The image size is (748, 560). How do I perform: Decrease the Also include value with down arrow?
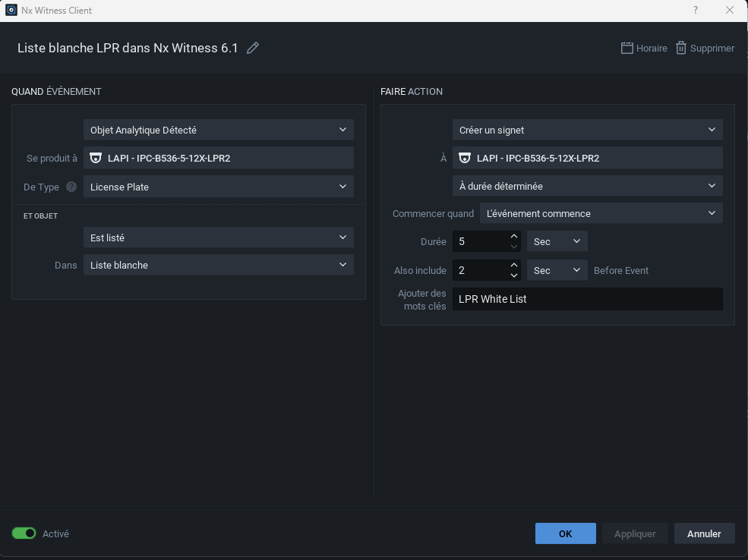[x=514, y=275]
